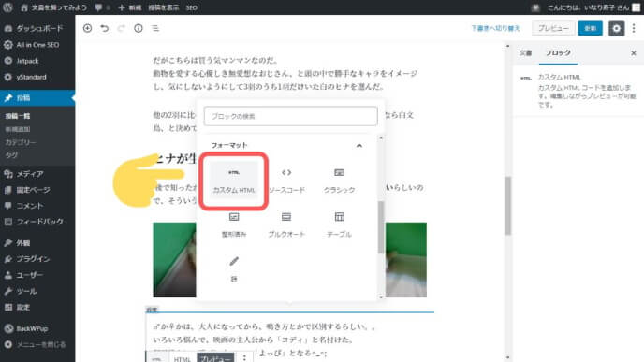Image resolution: width=644 pixels, height=362 pixels.
Task: Insert the プルクオート pullquote block
Action: pos(286,224)
